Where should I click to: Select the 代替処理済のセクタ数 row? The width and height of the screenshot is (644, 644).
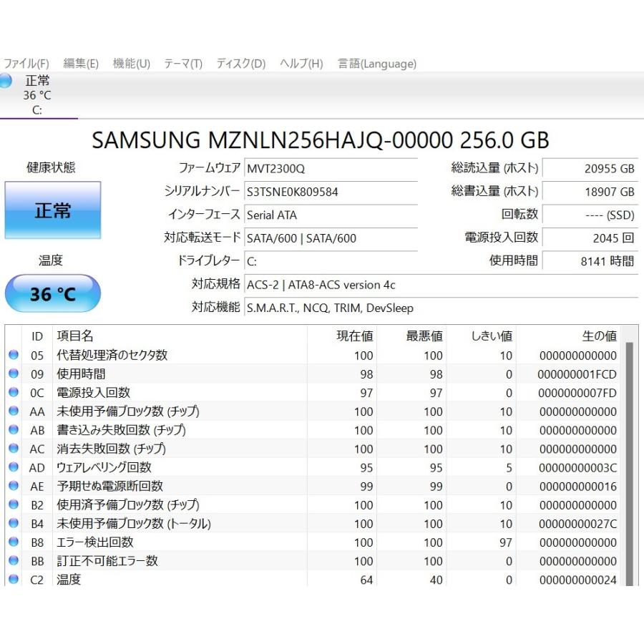click(x=314, y=355)
